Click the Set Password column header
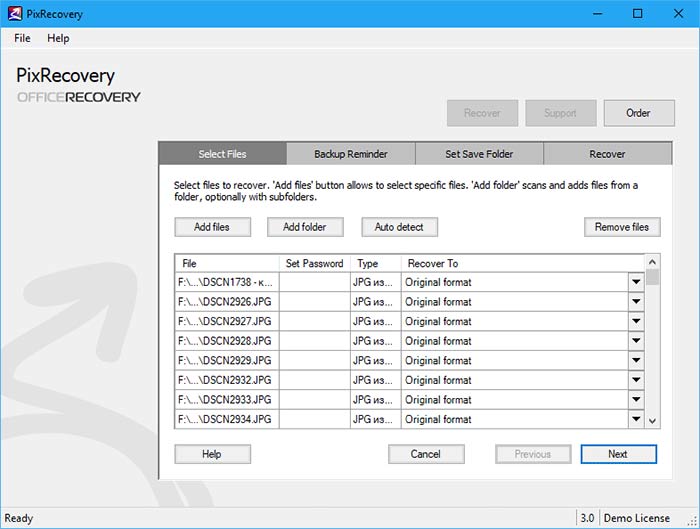The width and height of the screenshot is (700, 529). pyautogui.click(x=315, y=263)
